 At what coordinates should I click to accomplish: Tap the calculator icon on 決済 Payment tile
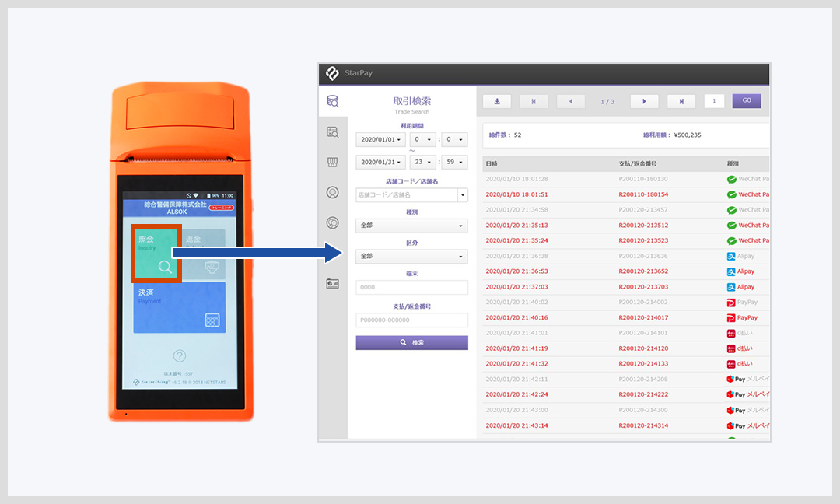(212, 320)
